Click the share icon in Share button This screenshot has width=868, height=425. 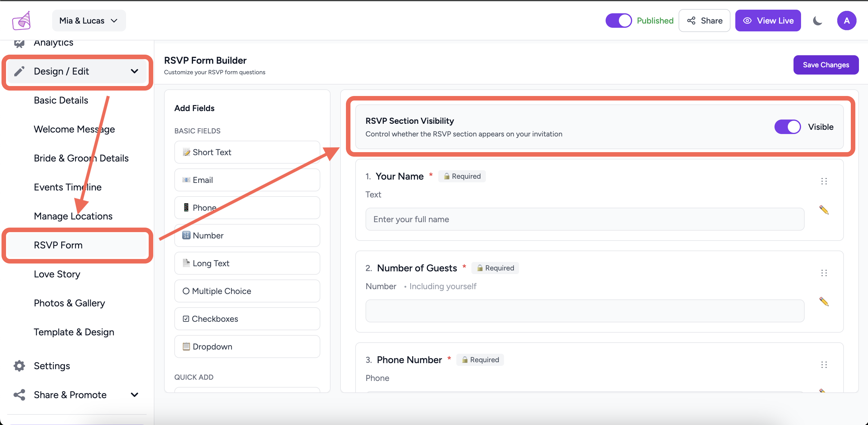[x=692, y=21]
